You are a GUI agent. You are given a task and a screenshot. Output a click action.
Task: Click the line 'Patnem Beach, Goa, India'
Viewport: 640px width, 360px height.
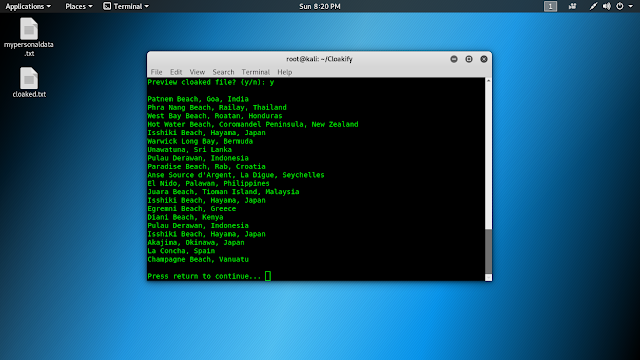[198, 99]
